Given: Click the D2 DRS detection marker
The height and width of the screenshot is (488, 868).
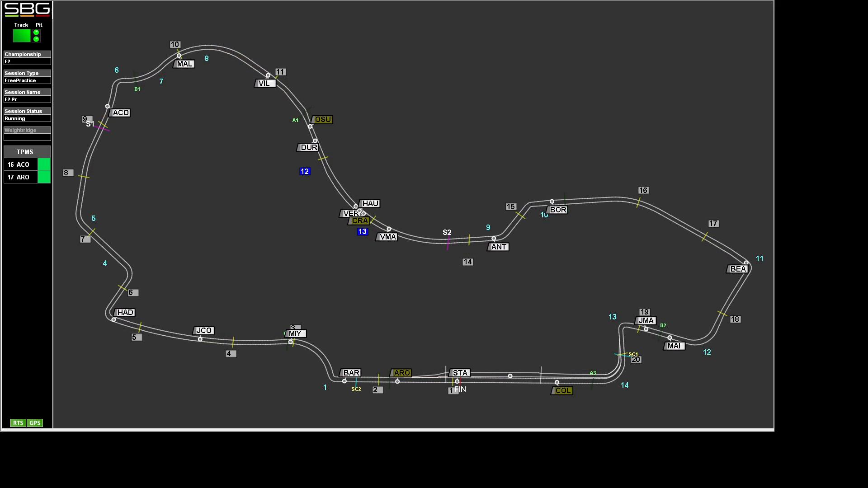Looking at the screenshot, I should (663, 325).
